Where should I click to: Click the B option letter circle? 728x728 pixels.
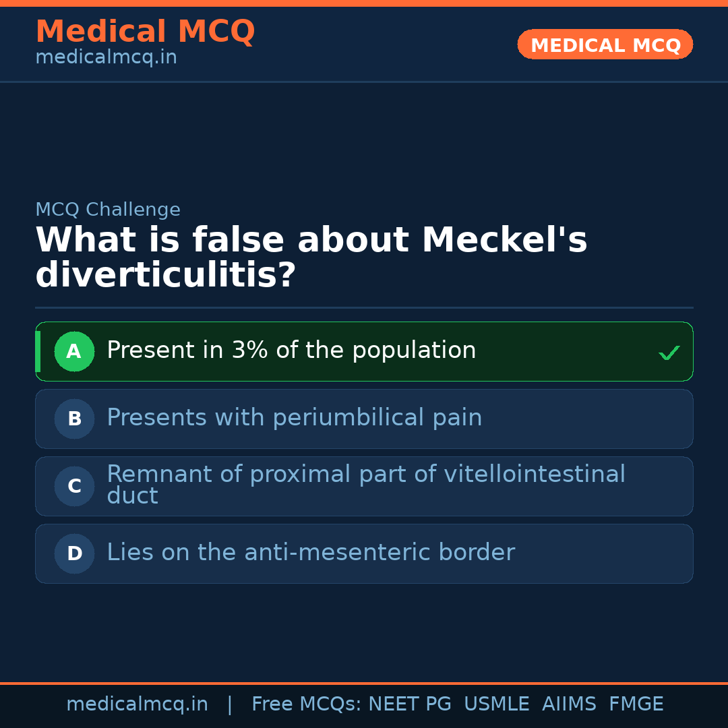[x=74, y=419]
